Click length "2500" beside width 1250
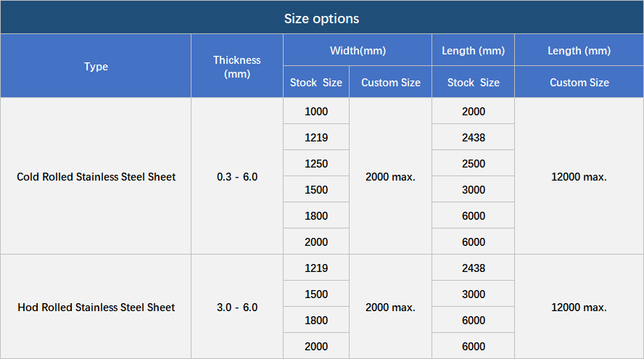Image resolution: width=644 pixels, height=359 pixels. tap(474, 163)
